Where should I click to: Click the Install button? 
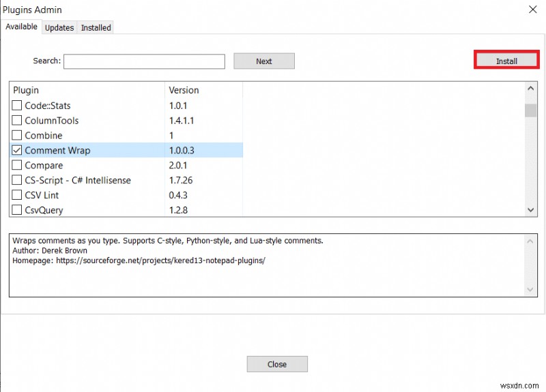point(506,61)
